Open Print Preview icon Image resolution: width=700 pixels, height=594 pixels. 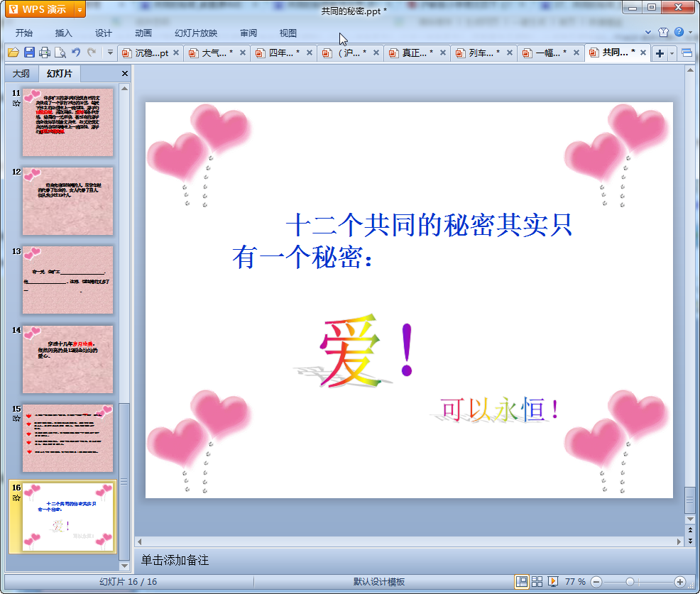[x=60, y=53]
